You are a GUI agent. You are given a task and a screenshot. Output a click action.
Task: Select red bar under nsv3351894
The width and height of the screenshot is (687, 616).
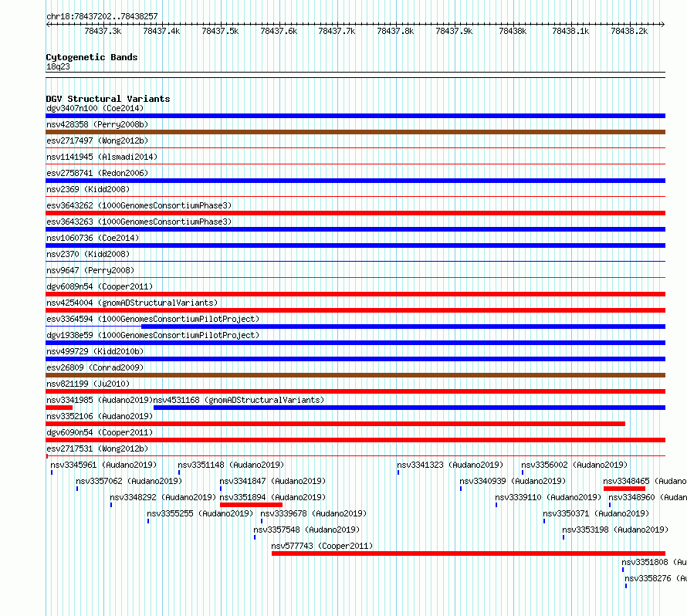click(x=251, y=505)
